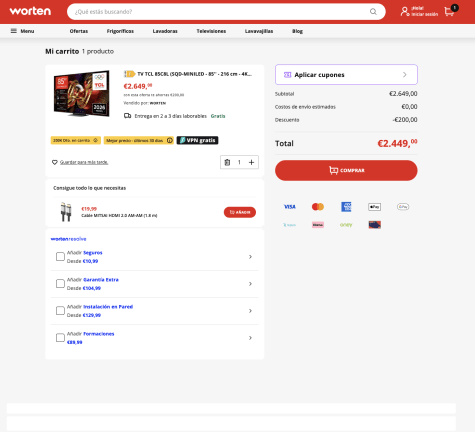Click Añadir button for HDMI cable
Image resolution: width=475 pixels, height=432 pixels.
(240, 212)
